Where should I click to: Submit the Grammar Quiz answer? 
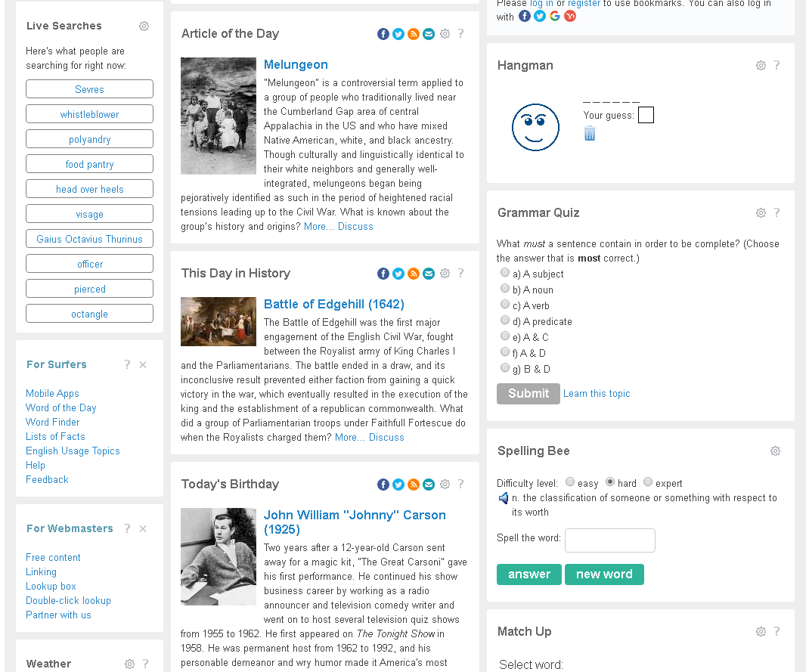(x=528, y=394)
